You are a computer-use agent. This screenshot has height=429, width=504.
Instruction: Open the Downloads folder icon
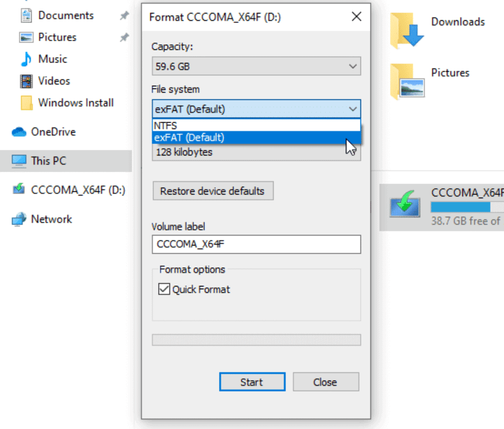(407, 31)
